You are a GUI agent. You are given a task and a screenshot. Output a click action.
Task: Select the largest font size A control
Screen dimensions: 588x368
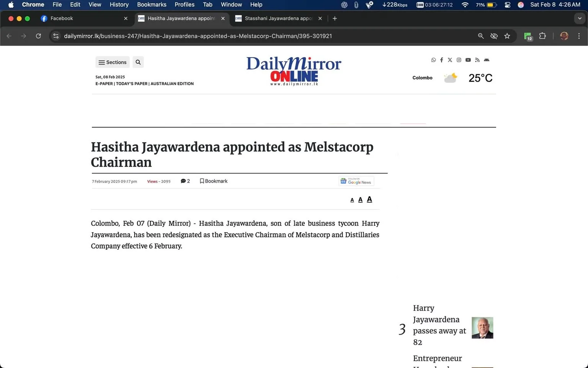(369, 199)
